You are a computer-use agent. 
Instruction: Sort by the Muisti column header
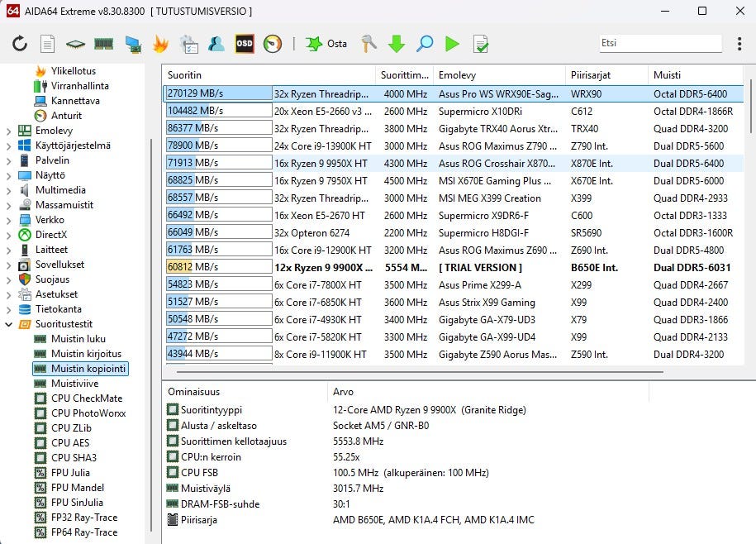[695, 75]
